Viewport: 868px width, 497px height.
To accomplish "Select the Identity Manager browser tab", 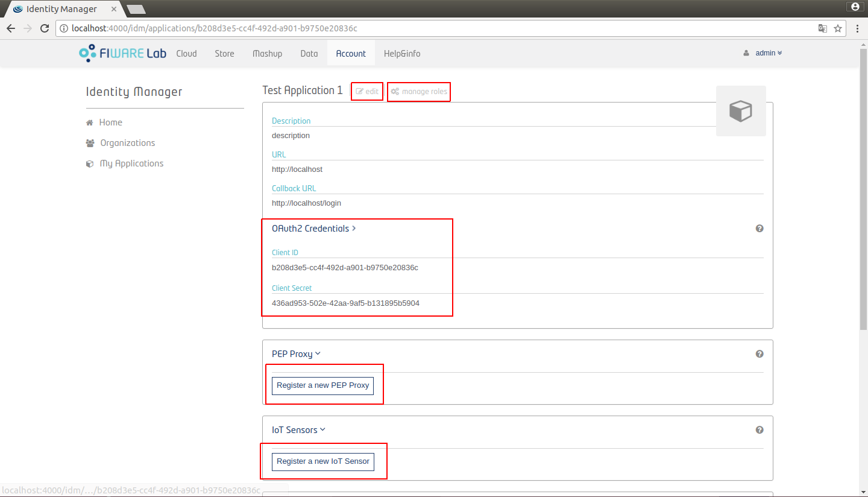I will [61, 9].
